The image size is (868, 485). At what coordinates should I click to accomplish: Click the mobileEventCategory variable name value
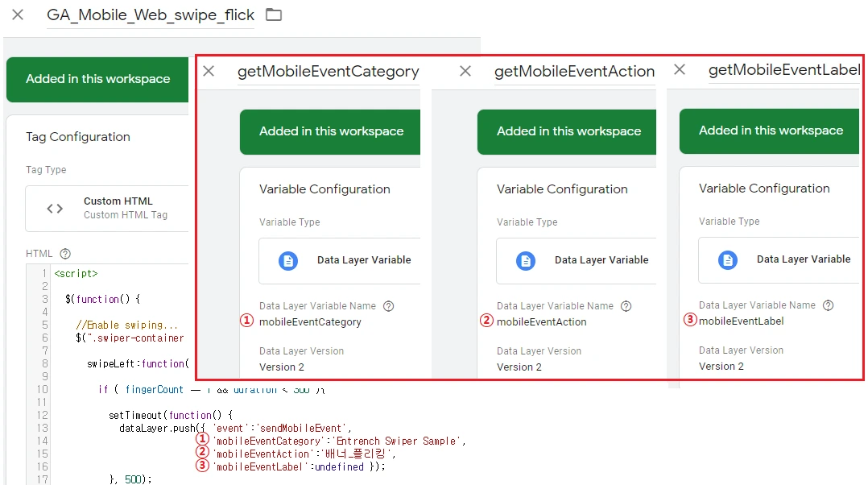[310, 322]
